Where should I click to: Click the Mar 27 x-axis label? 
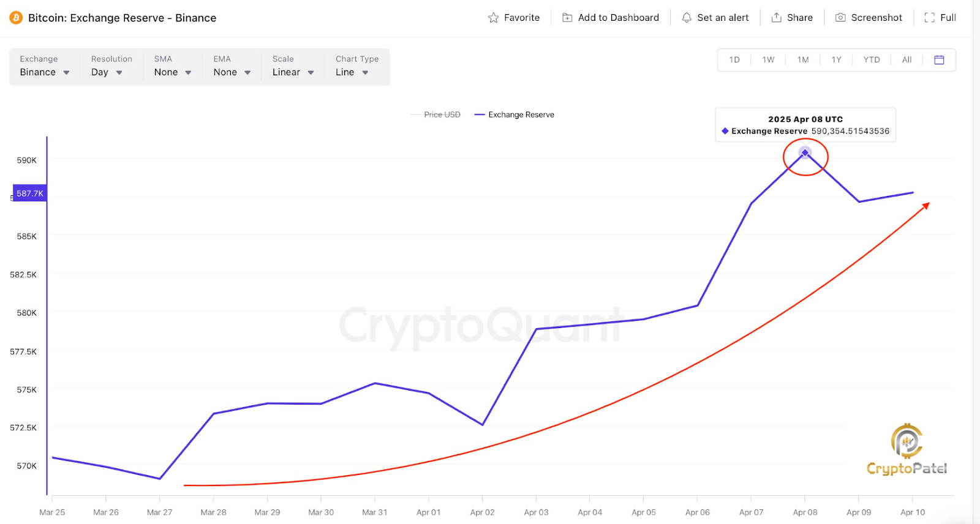pos(160,512)
